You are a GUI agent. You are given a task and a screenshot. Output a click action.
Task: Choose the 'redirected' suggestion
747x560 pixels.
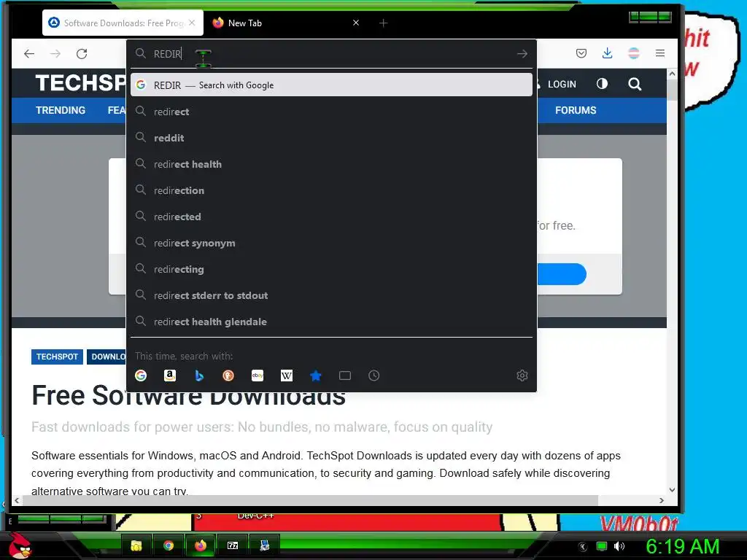332,217
